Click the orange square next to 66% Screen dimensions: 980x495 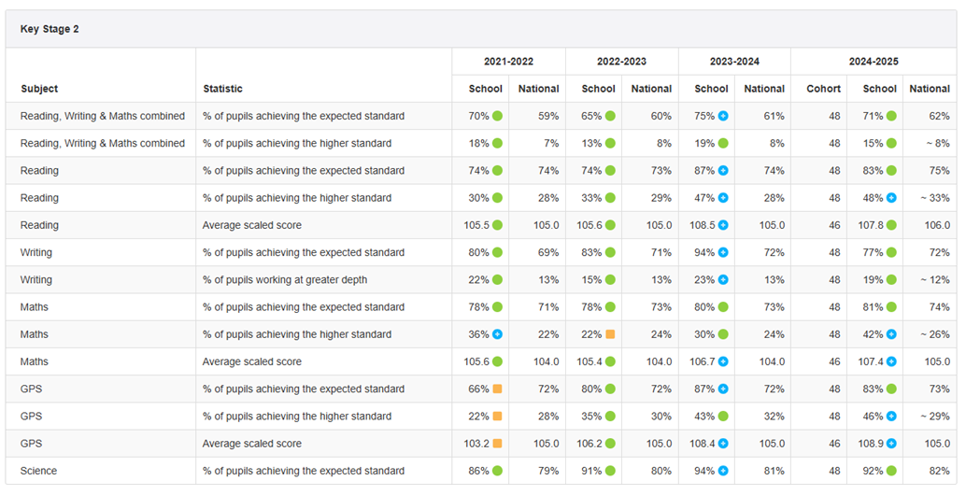498,389
